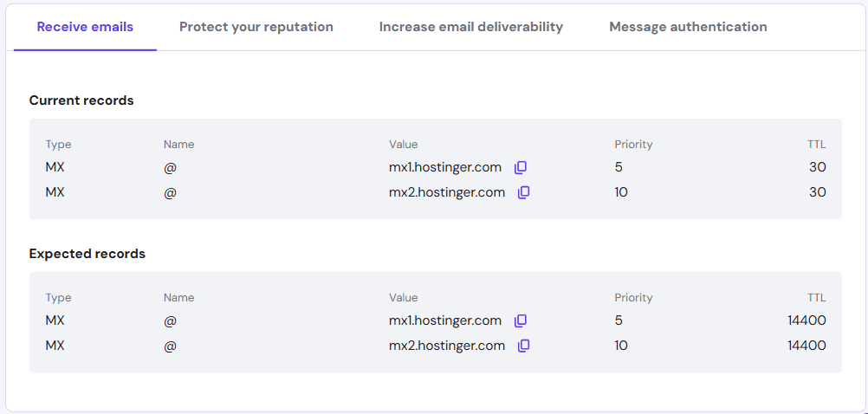The image size is (868, 414).
Task: Switch to Receive emails tab
Action: [x=85, y=27]
